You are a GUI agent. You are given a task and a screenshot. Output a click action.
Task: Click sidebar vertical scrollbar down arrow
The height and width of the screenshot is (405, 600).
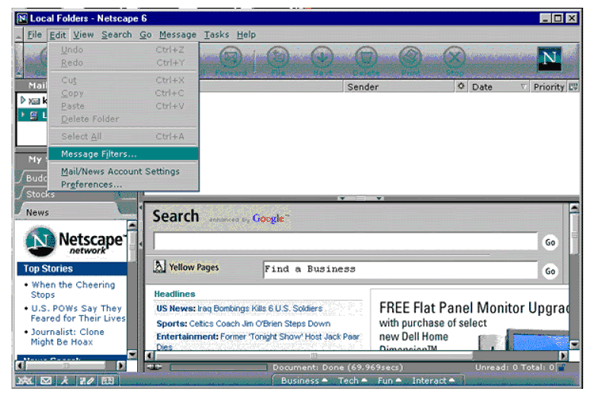pyautogui.click(x=132, y=354)
